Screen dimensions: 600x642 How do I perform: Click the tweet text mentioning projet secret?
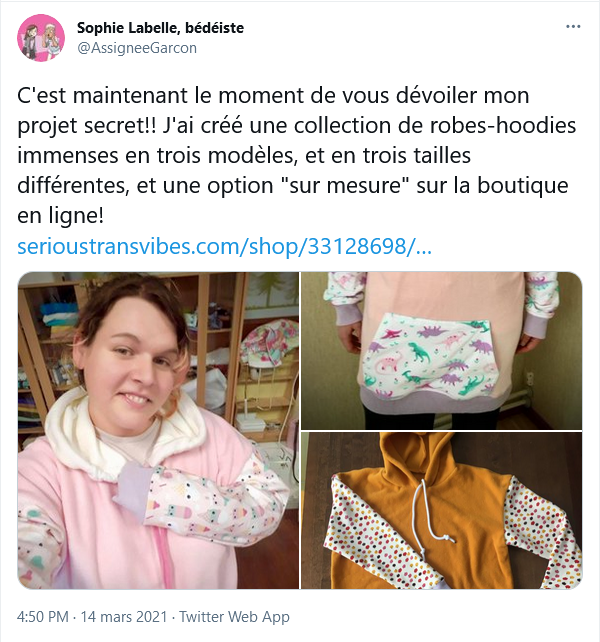point(297,155)
